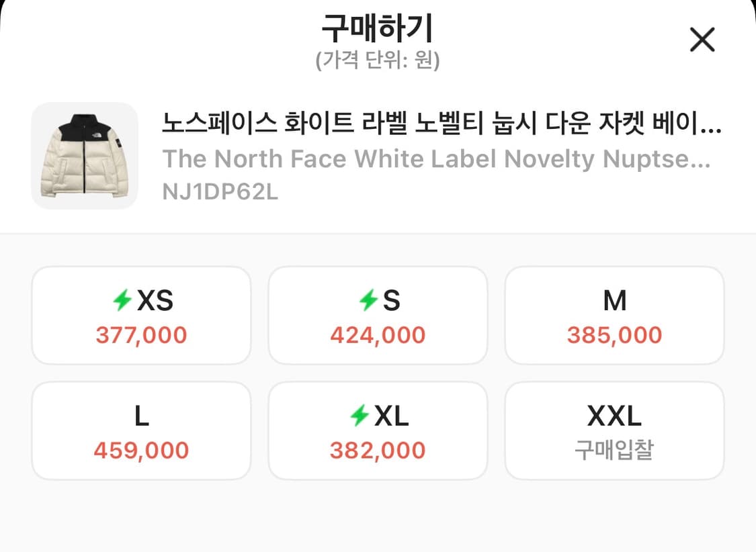
Task: Click the 459,000 price under L
Action: click(141, 449)
